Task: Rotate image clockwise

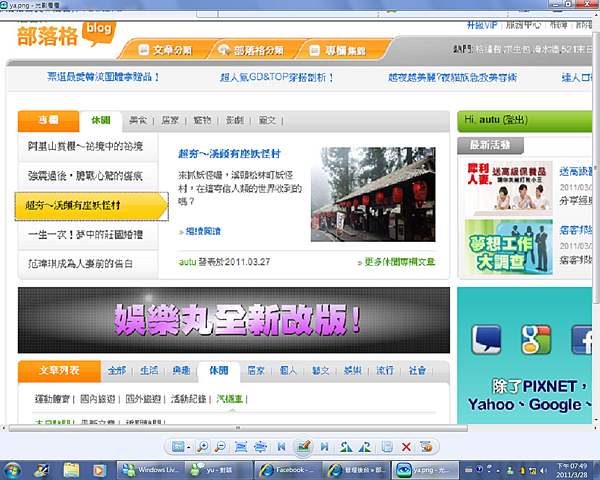Action: click(x=365, y=447)
